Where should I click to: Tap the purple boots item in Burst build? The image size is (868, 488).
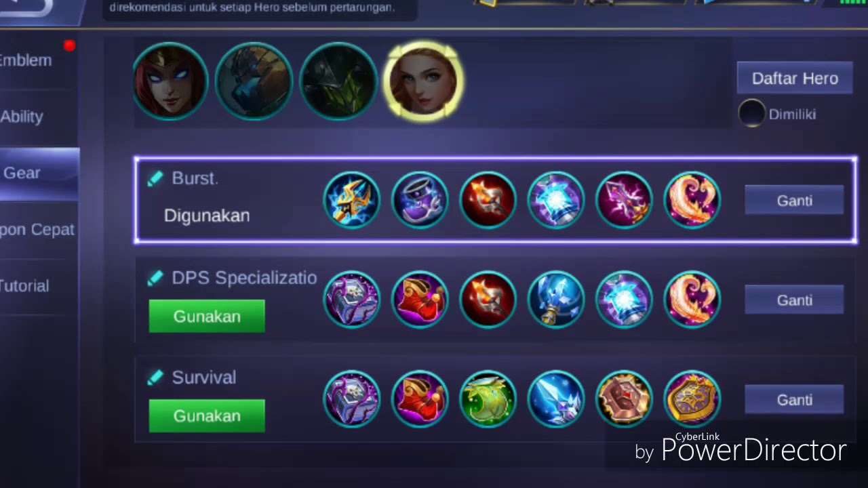coord(420,200)
